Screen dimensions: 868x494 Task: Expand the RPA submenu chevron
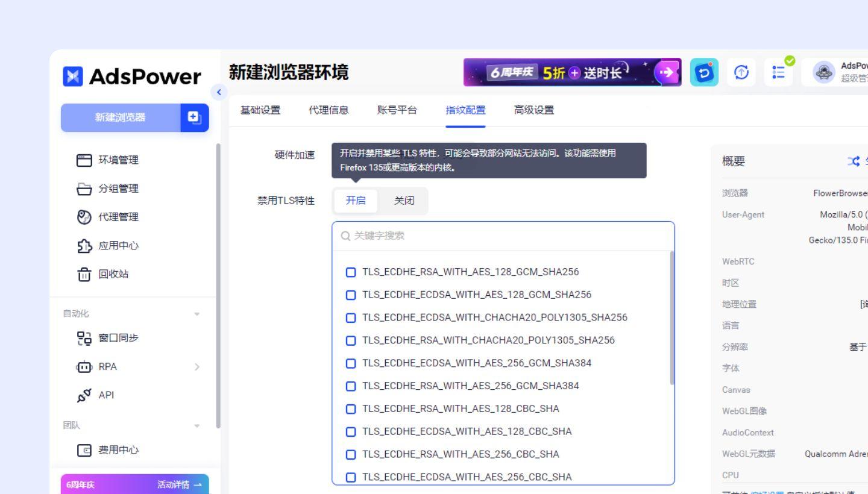click(x=197, y=366)
